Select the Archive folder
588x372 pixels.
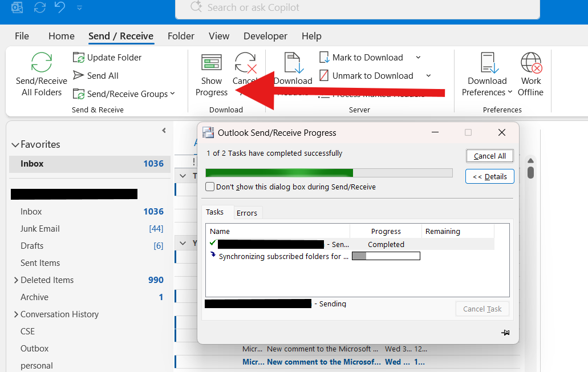[x=90, y=297]
